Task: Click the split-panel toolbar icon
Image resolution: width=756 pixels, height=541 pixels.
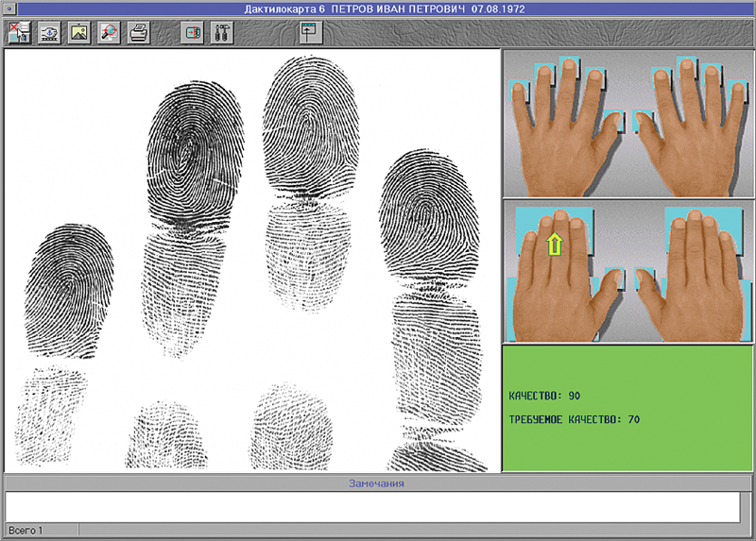Action: 193,32
